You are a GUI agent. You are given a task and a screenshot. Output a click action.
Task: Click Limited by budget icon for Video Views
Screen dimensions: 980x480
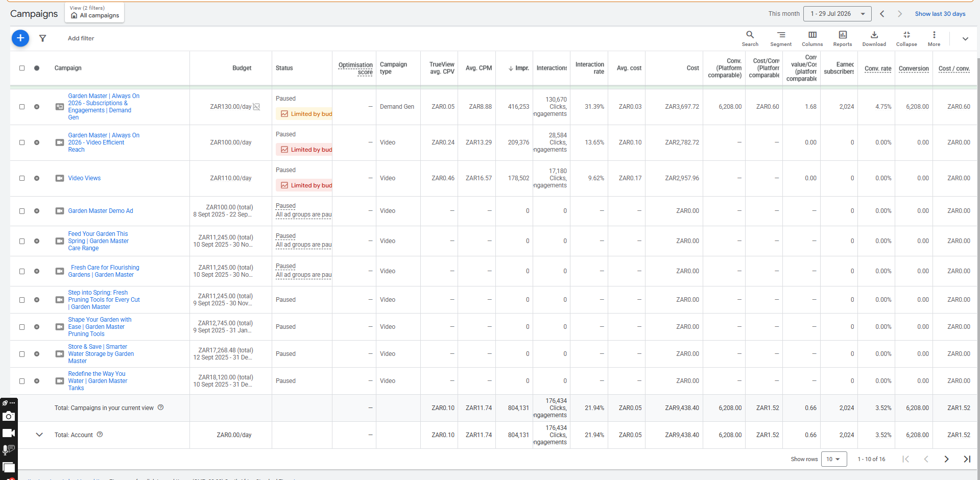point(284,185)
